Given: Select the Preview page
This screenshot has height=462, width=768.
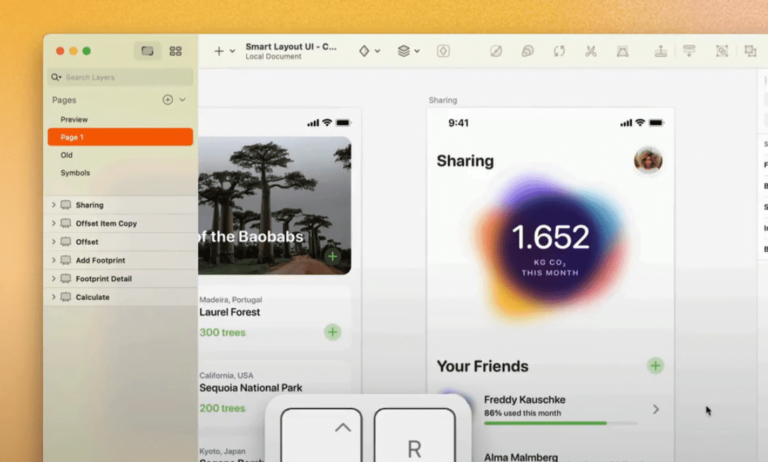Looking at the screenshot, I should click(74, 119).
